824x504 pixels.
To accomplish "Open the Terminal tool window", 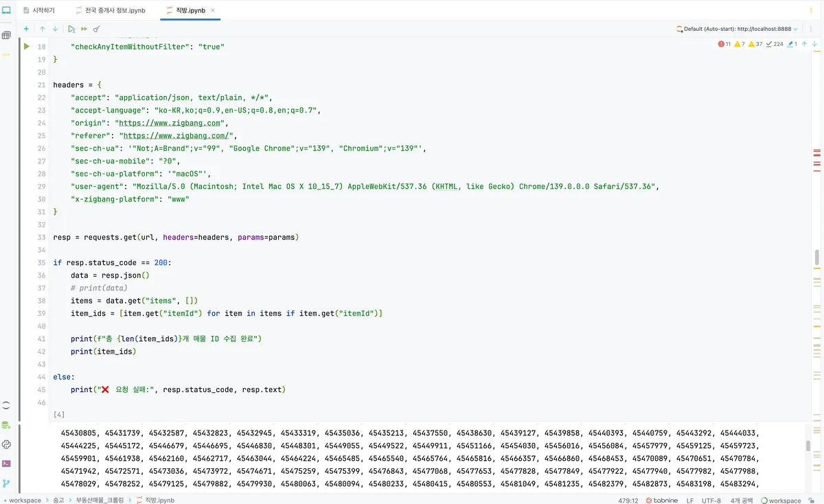I will [6, 463].
